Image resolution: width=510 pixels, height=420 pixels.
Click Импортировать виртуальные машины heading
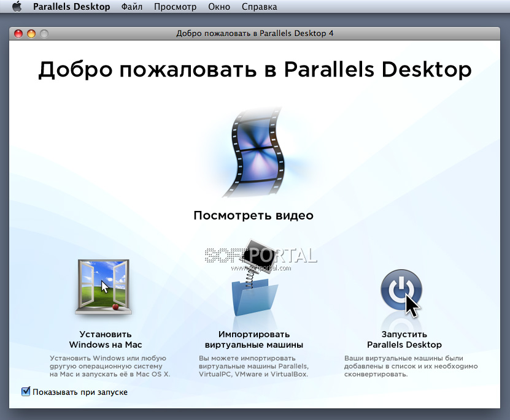pos(254,340)
